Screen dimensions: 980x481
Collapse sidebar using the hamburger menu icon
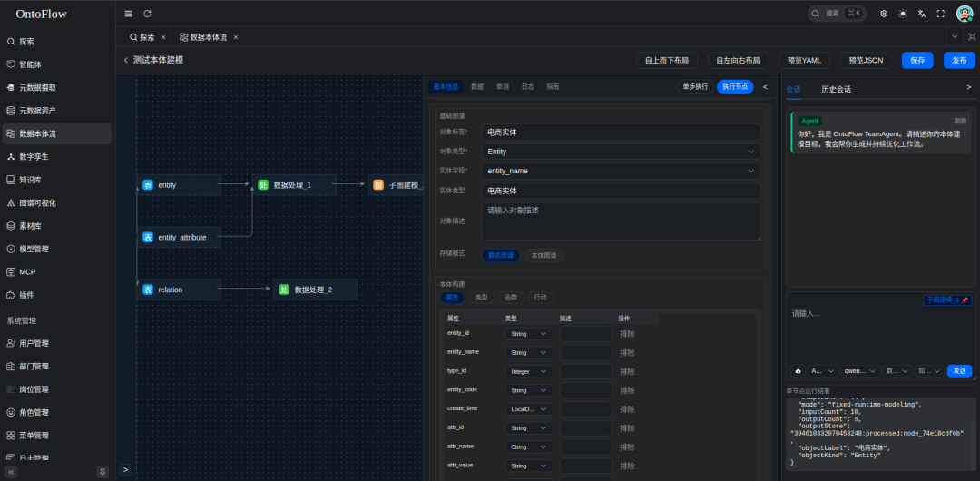pos(128,14)
